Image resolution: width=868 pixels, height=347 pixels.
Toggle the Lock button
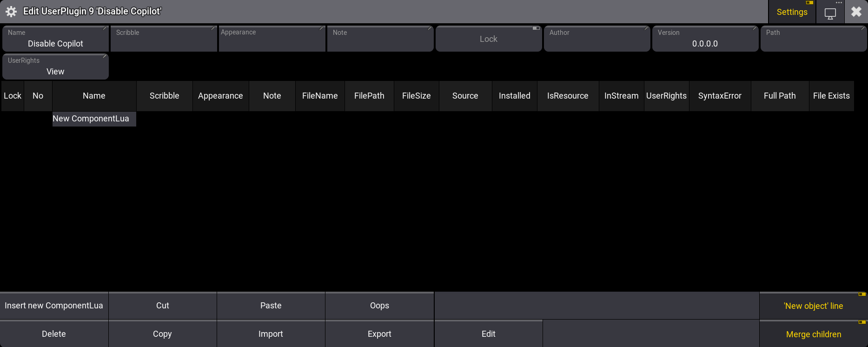click(488, 39)
